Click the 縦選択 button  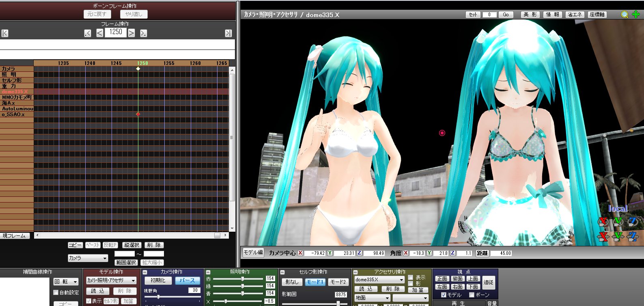click(x=131, y=245)
